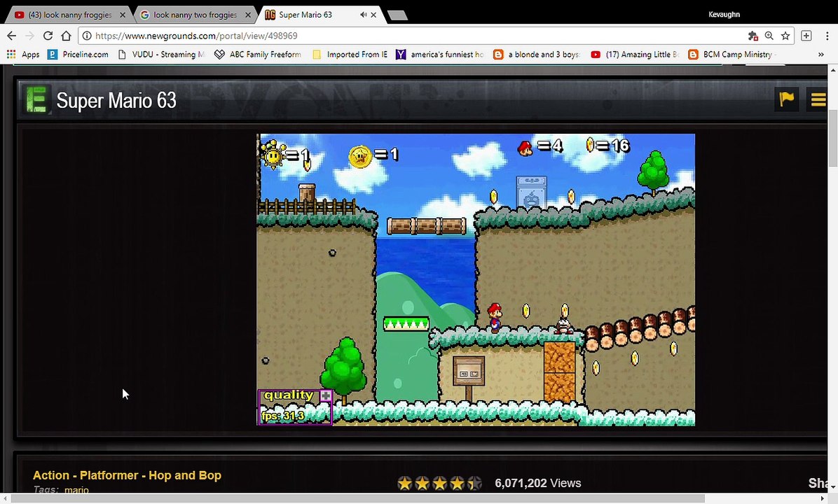Screen dimensions: 838x504
Task: Click the vertical page scrollbar thumb
Action: click(832, 139)
